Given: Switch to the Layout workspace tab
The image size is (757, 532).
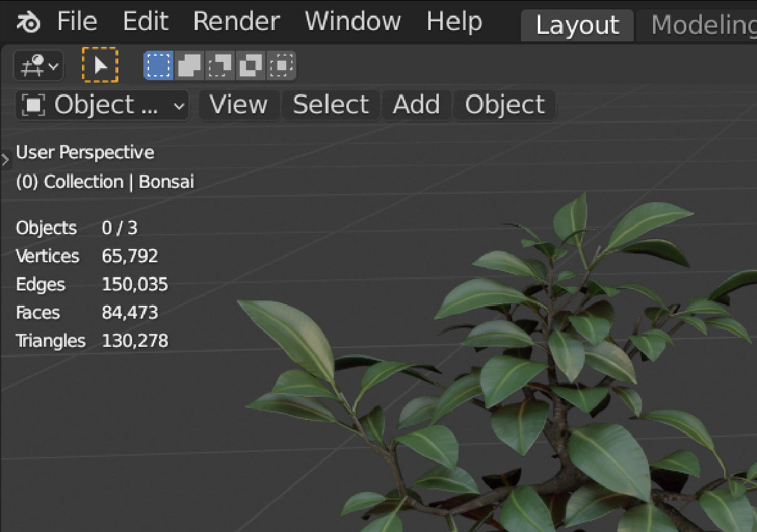Looking at the screenshot, I should click(577, 26).
